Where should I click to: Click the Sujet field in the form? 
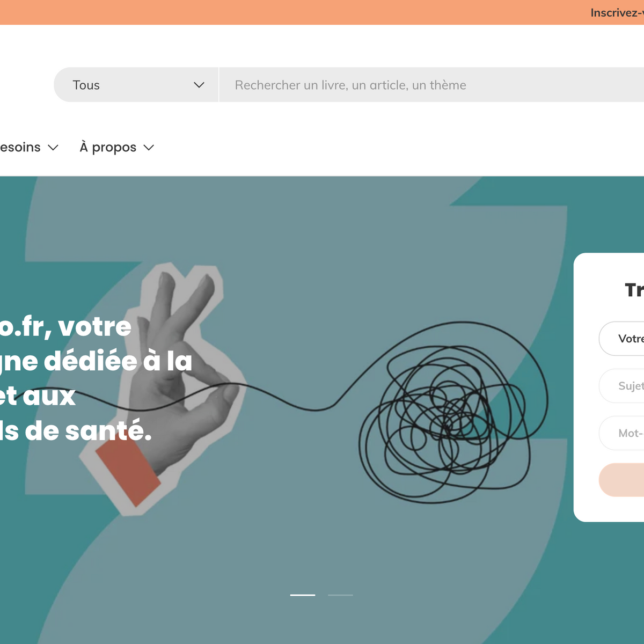point(621,386)
